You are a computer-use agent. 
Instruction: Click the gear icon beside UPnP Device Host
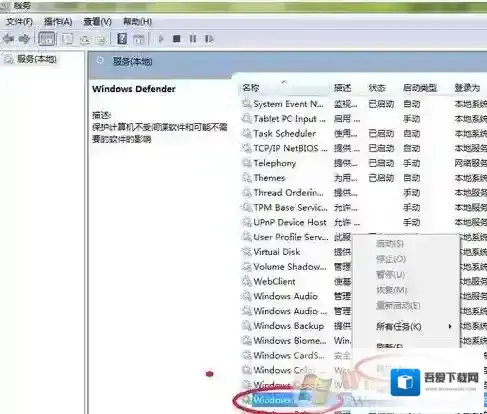point(247,222)
